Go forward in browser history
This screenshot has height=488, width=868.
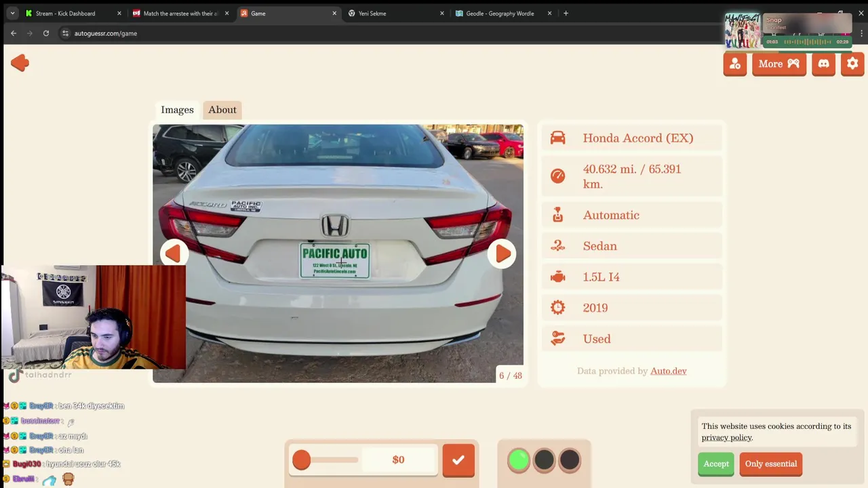click(x=29, y=33)
